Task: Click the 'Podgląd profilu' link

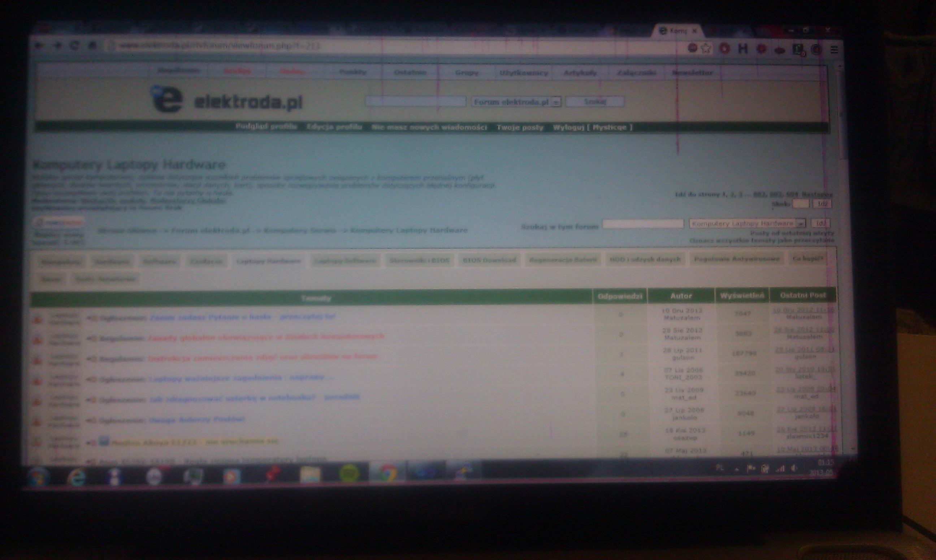Action: [266, 126]
